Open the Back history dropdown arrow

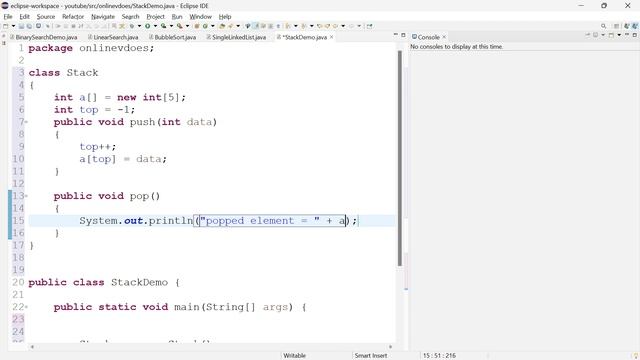tap(343, 26)
